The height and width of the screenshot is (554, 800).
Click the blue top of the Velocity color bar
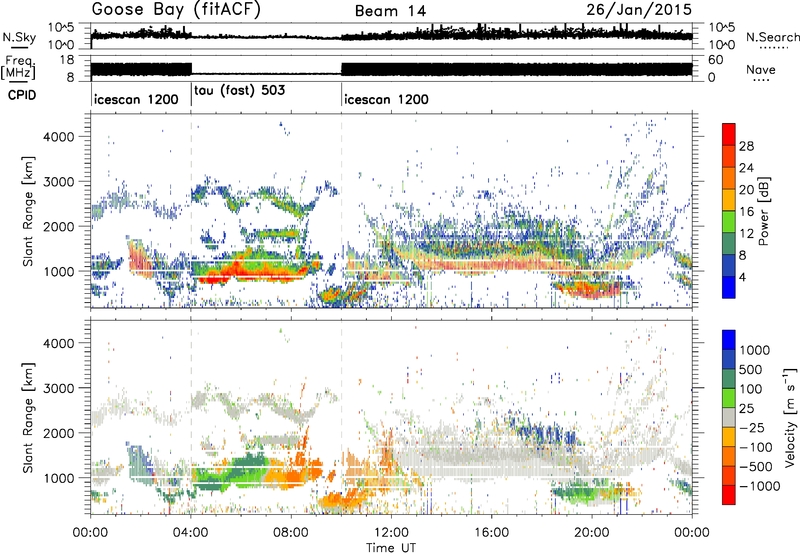click(729, 339)
